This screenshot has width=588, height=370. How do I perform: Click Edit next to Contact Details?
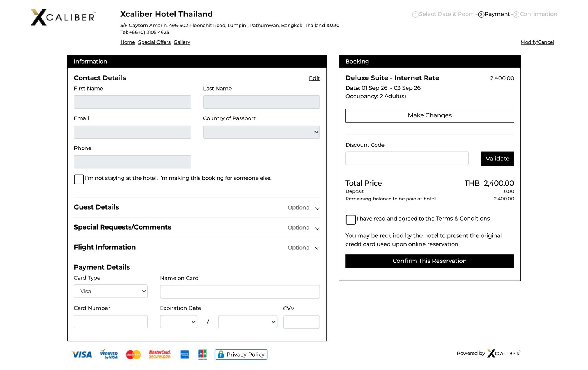click(314, 78)
